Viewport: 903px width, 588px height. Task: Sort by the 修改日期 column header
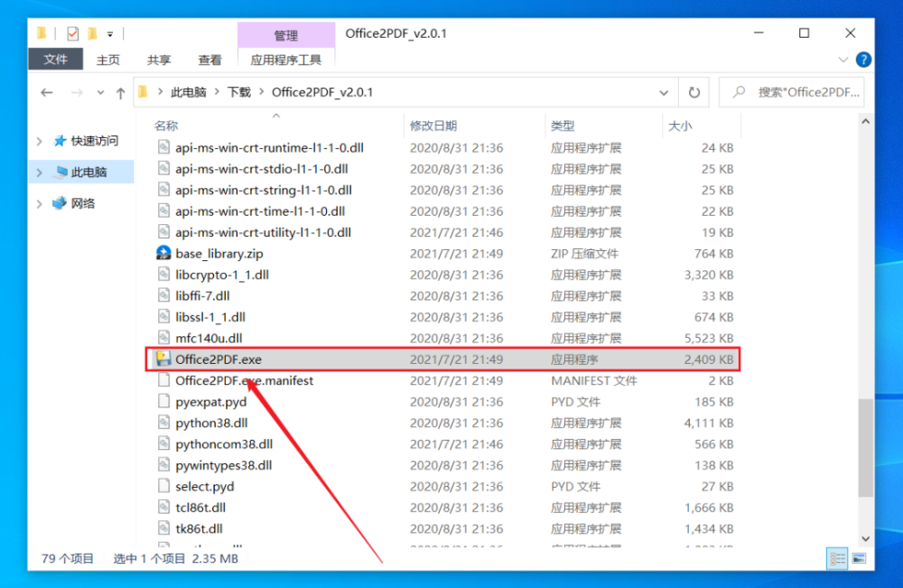(433, 126)
